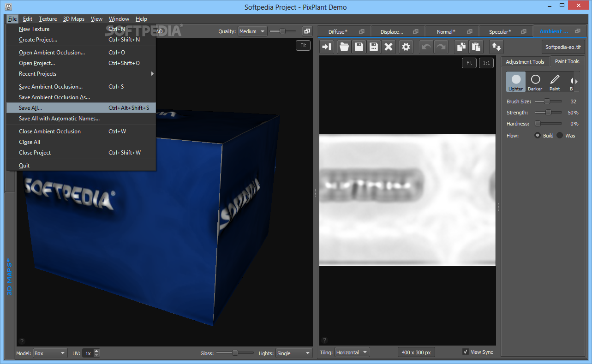Click the redo arrow icon
Viewport: 592px width, 364px height.
pyautogui.click(x=441, y=47)
